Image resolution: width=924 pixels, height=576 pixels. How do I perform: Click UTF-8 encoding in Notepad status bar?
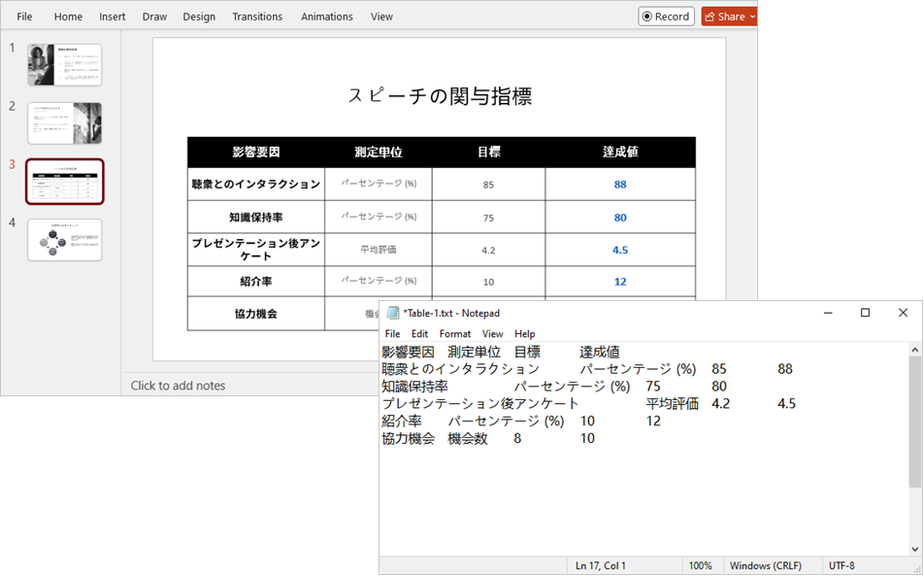841,565
